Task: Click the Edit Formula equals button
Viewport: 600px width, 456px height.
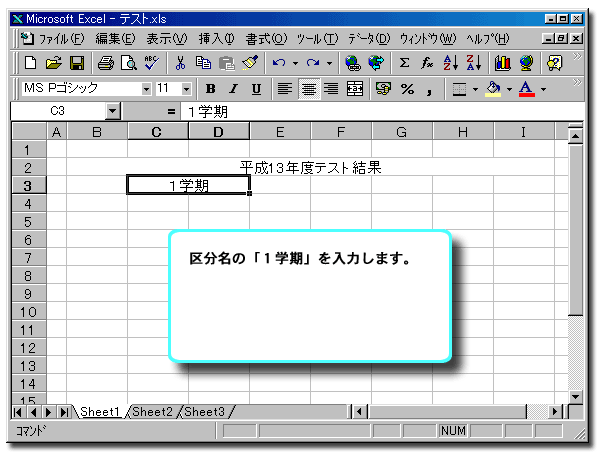Action: 171,112
